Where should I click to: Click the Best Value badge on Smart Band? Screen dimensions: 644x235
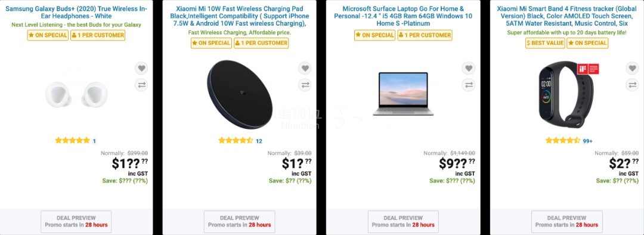(545, 43)
